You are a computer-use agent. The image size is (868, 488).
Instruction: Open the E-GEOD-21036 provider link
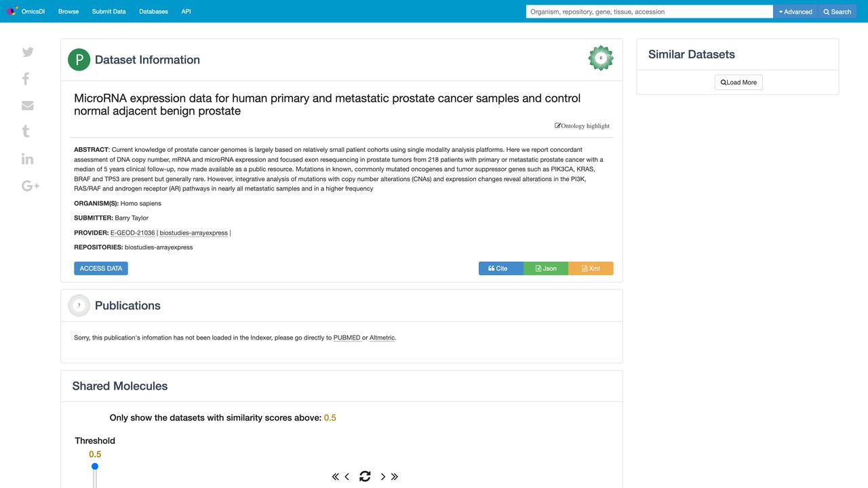coord(133,232)
